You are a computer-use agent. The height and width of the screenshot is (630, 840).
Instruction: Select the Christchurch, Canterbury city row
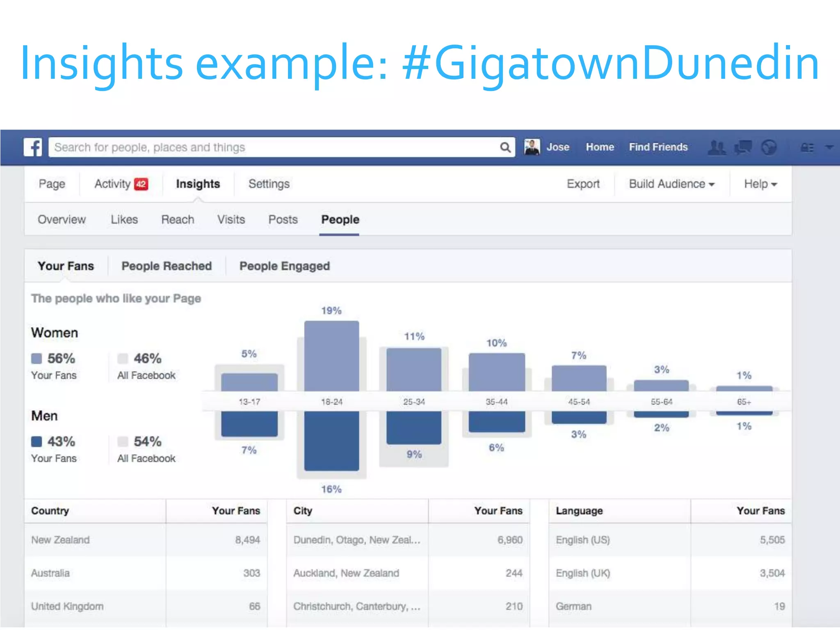408,606
